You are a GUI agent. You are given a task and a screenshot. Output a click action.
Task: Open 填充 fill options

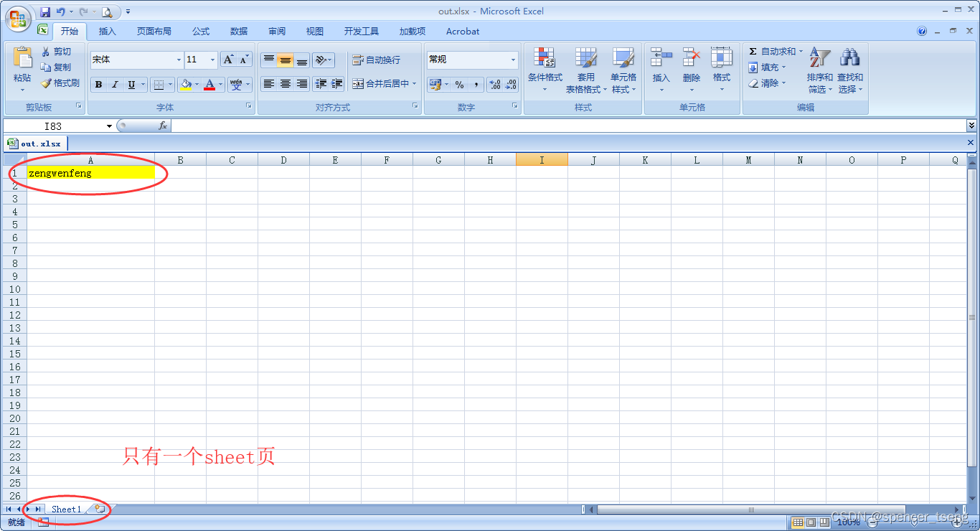[767, 67]
